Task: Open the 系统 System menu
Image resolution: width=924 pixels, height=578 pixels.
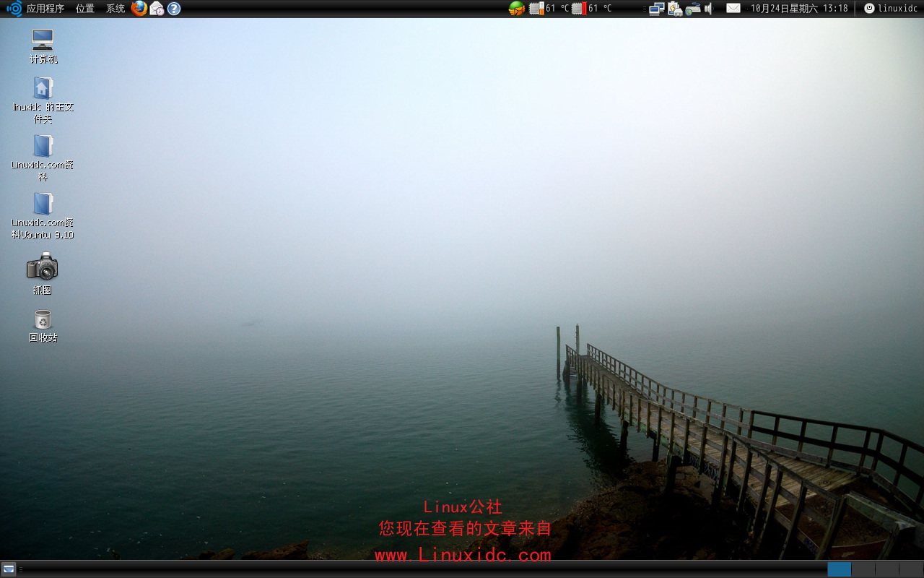Action: (114, 8)
